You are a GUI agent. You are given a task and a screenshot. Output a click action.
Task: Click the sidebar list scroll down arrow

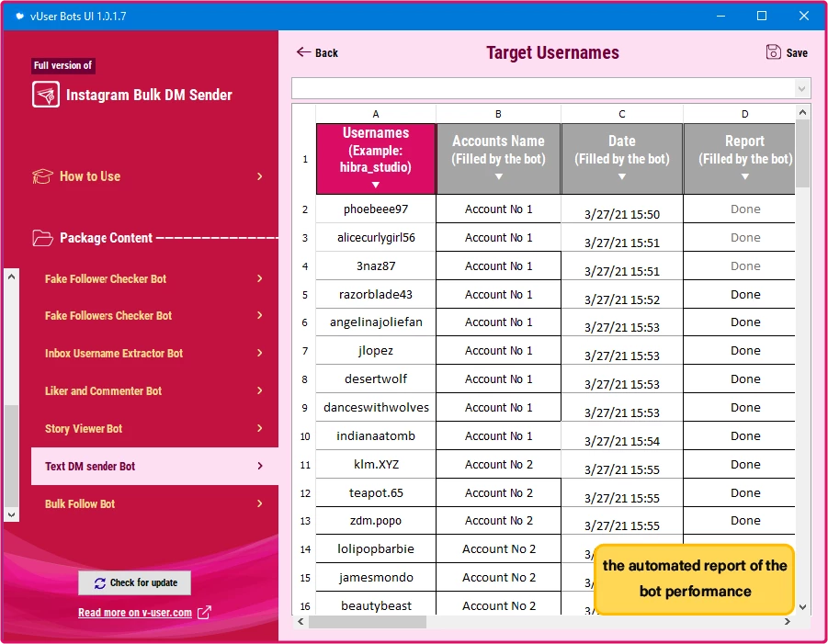(x=12, y=514)
